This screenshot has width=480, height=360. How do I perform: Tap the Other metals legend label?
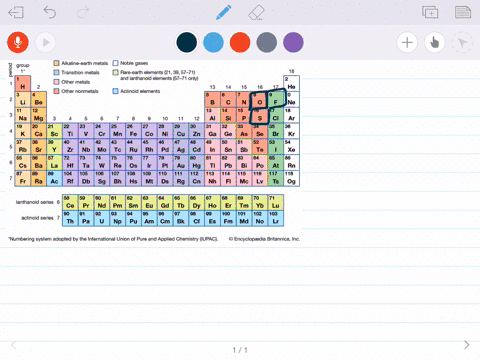(76, 82)
